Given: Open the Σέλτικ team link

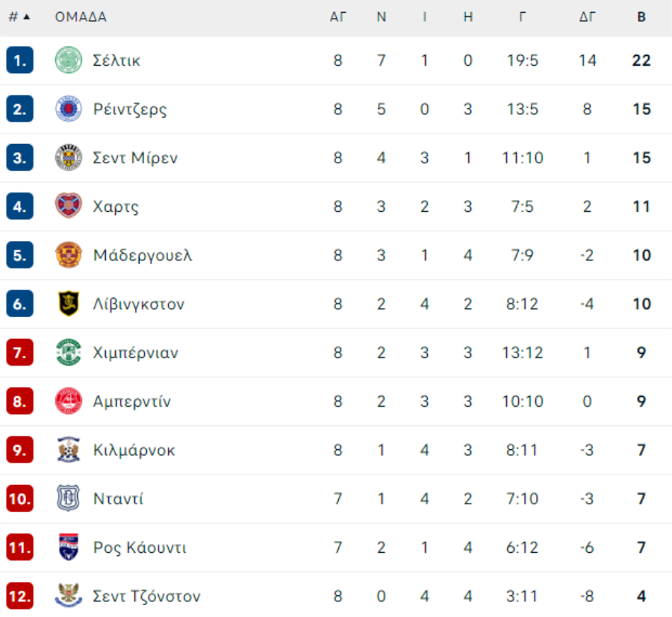Looking at the screenshot, I should [x=116, y=60].
